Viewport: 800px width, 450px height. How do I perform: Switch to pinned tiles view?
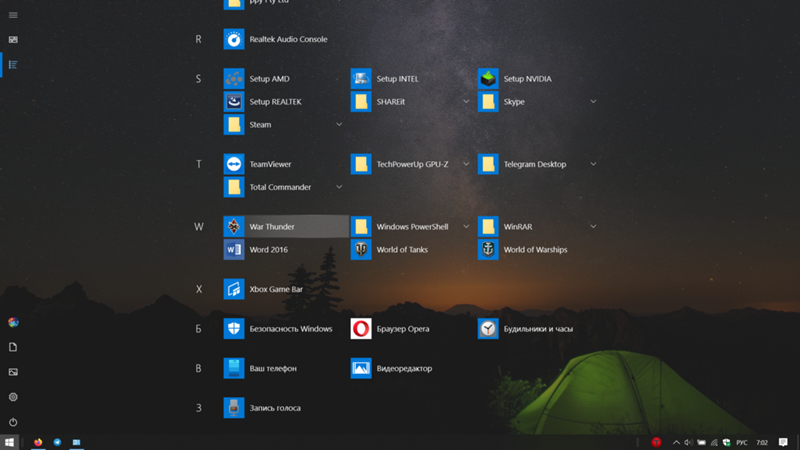13,39
